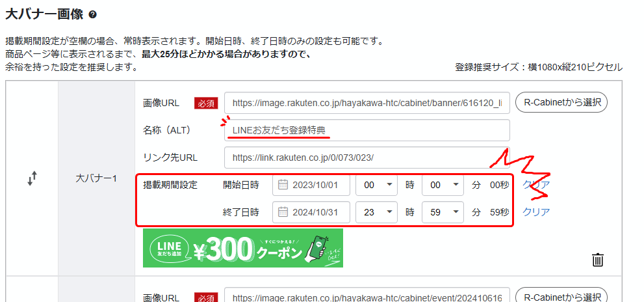Click the help icon beside 大バナー画像 heading
The width and height of the screenshot is (644, 302).
pos(92,14)
